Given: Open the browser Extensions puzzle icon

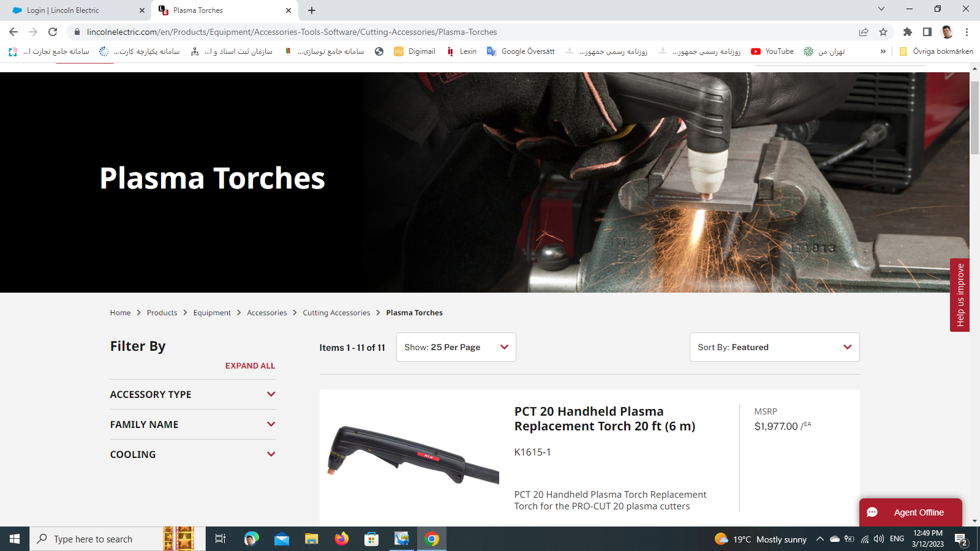Looking at the screenshot, I should coord(908,32).
